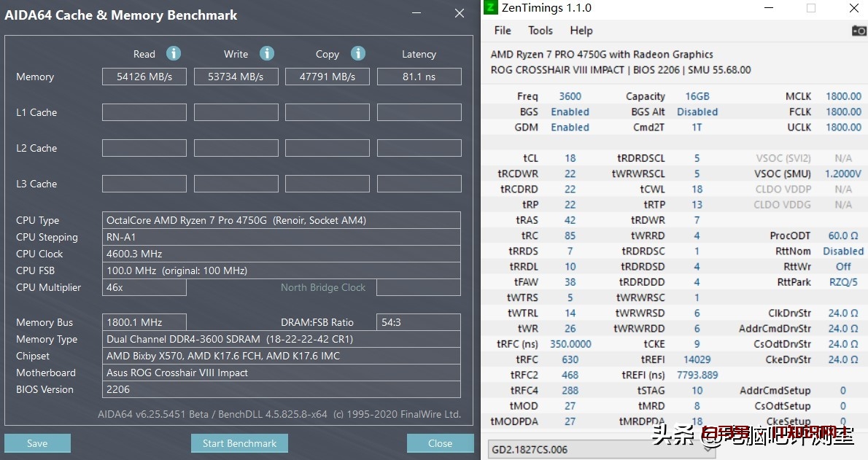Open the Help menu in ZenTimings
Screen dimensions: 868x460
coord(581,31)
